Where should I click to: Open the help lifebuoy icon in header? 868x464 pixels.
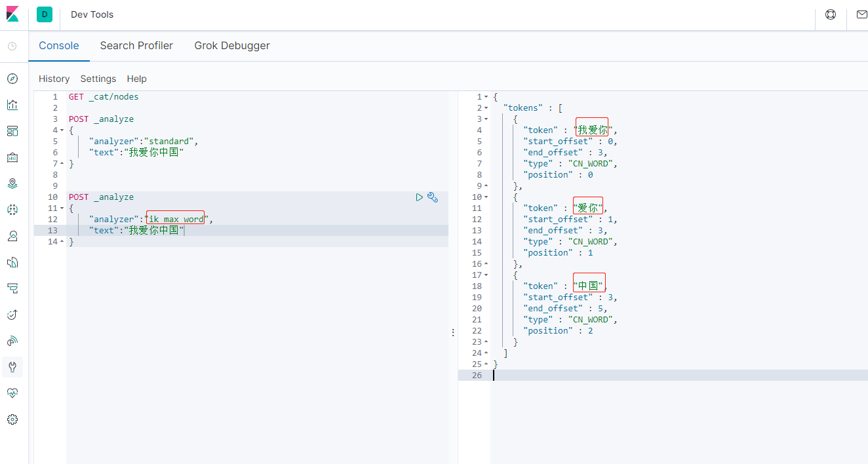(831, 14)
